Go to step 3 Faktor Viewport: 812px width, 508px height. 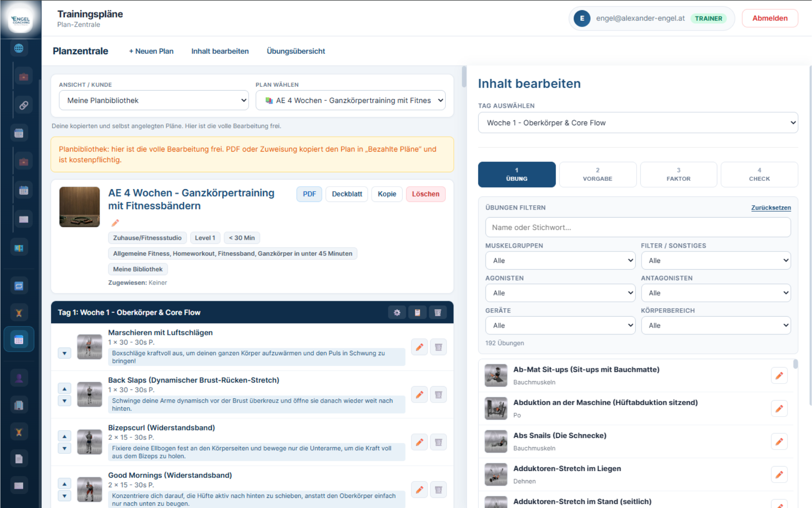click(678, 174)
